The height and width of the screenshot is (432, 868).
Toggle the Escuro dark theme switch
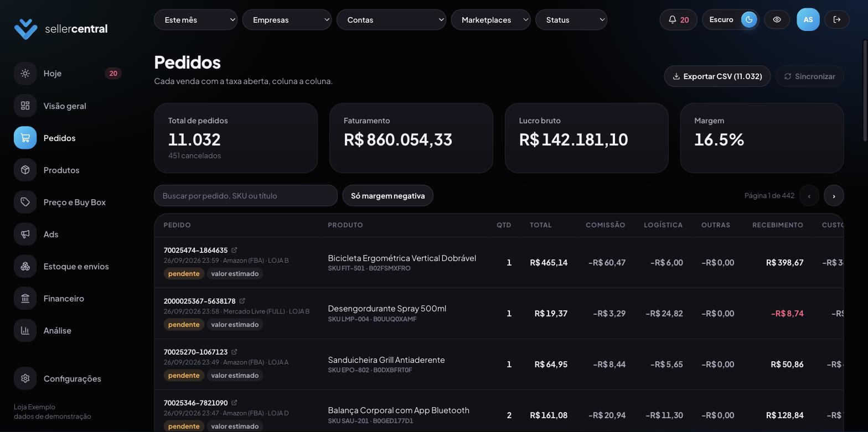click(730, 20)
